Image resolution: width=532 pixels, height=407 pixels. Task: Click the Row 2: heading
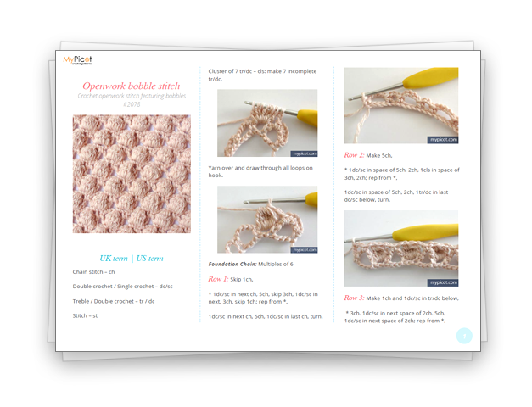coord(354,155)
